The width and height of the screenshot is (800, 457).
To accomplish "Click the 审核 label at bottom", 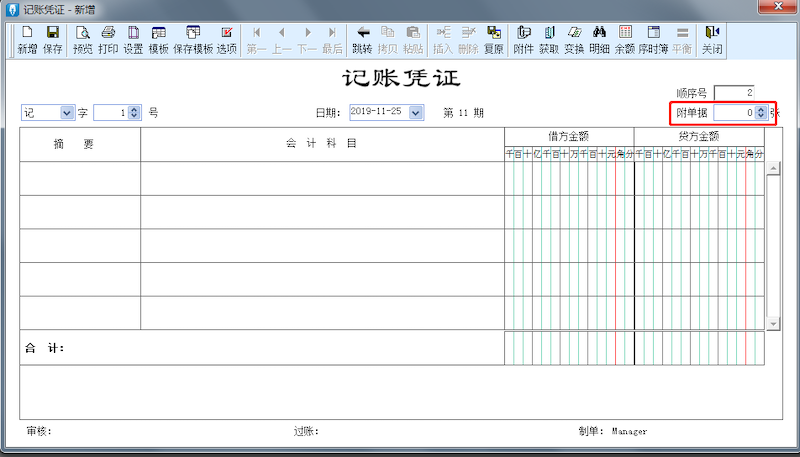I will tap(39, 431).
